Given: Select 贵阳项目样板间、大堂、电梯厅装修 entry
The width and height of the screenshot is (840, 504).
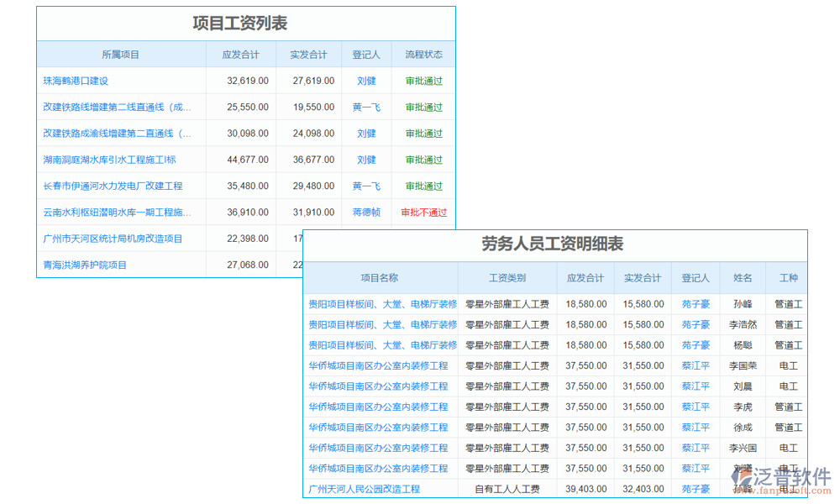Looking at the screenshot, I should pyautogui.click(x=380, y=304).
